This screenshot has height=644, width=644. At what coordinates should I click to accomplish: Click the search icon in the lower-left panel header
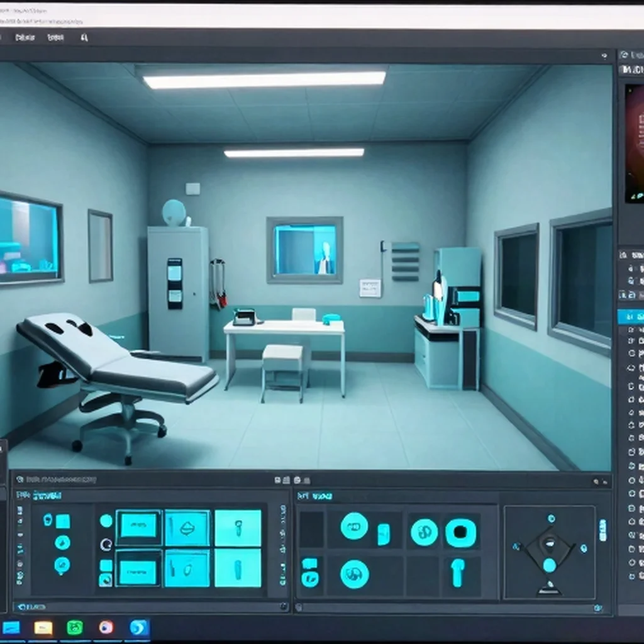[19, 479]
